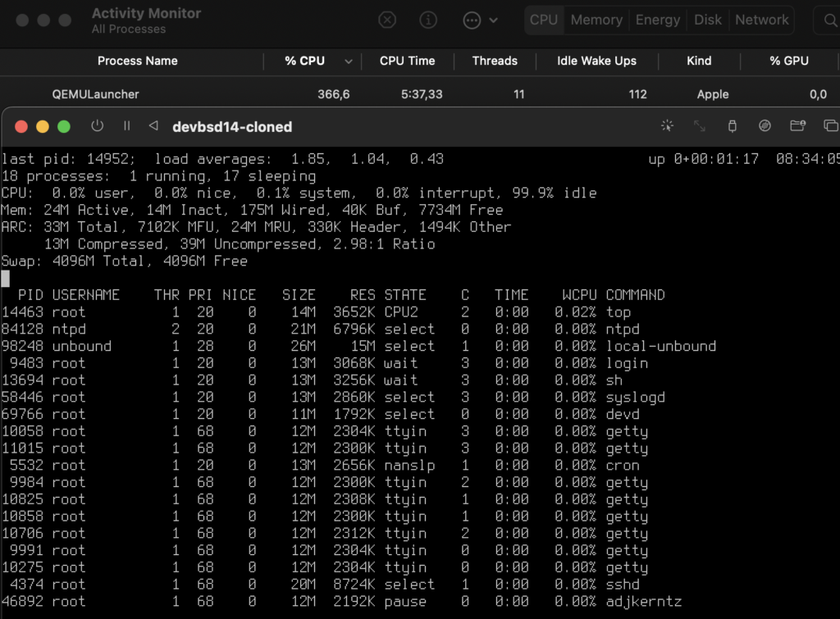The image size is (840, 619).
Task: Click the VM restart triangle icon
Action: pyautogui.click(x=153, y=125)
